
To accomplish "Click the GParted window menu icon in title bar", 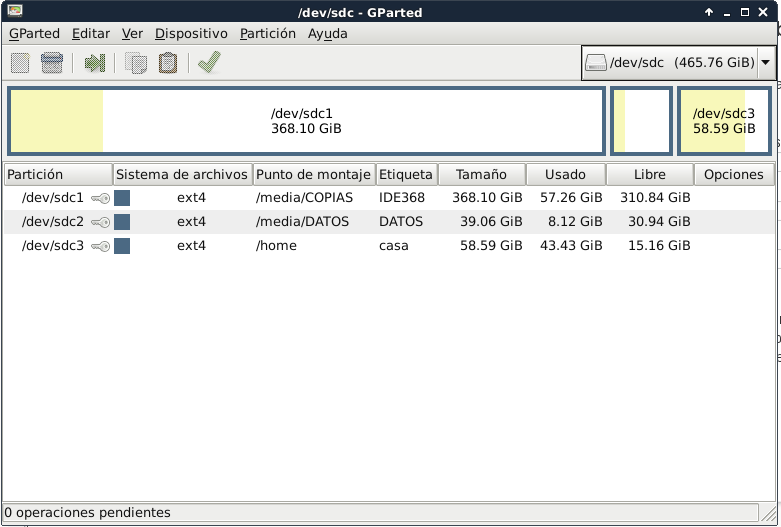I will 15,11.
